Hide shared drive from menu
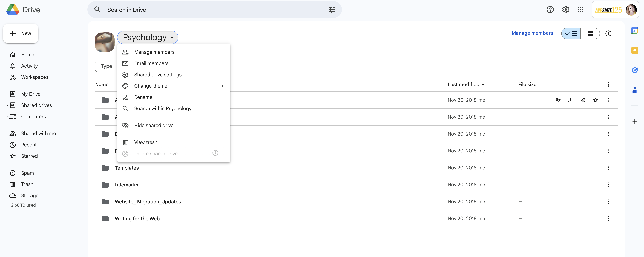The width and height of the screenshot is (644, 257). pos(154,126)
